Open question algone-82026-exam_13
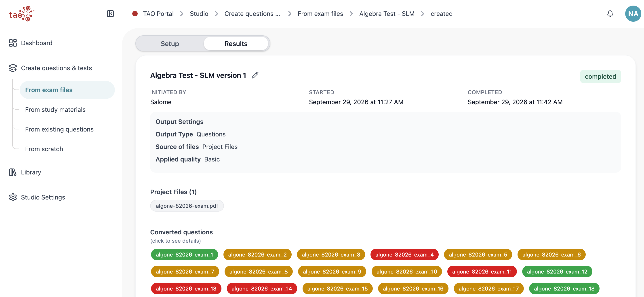This screenshot has height=297, width=644. pos(186,289)
